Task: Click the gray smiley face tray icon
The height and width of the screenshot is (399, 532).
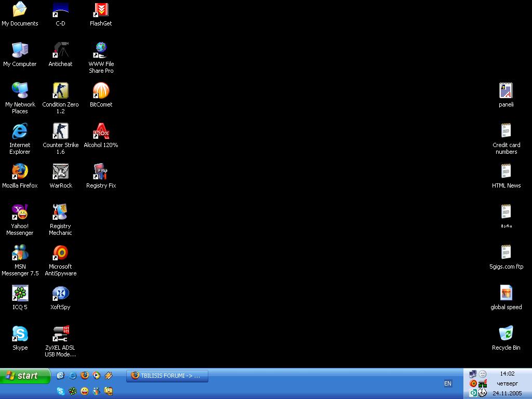Action: tap(483, 374)
